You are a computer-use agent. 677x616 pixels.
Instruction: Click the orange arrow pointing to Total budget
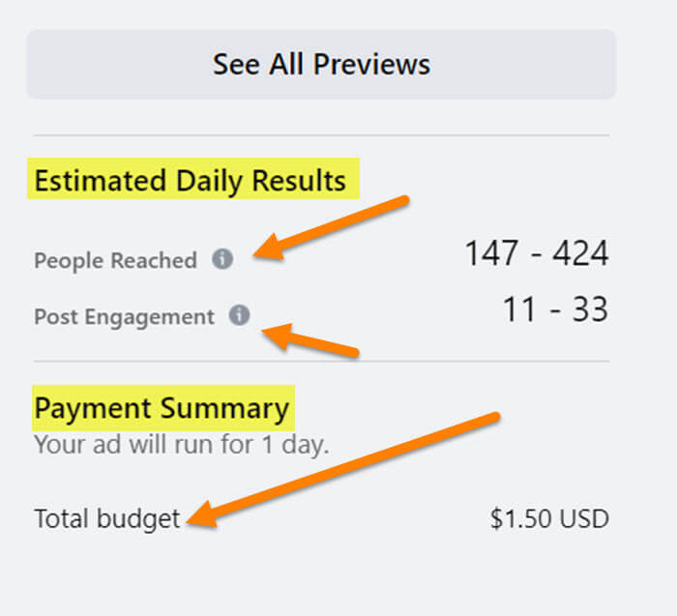[x=343, y=470]
